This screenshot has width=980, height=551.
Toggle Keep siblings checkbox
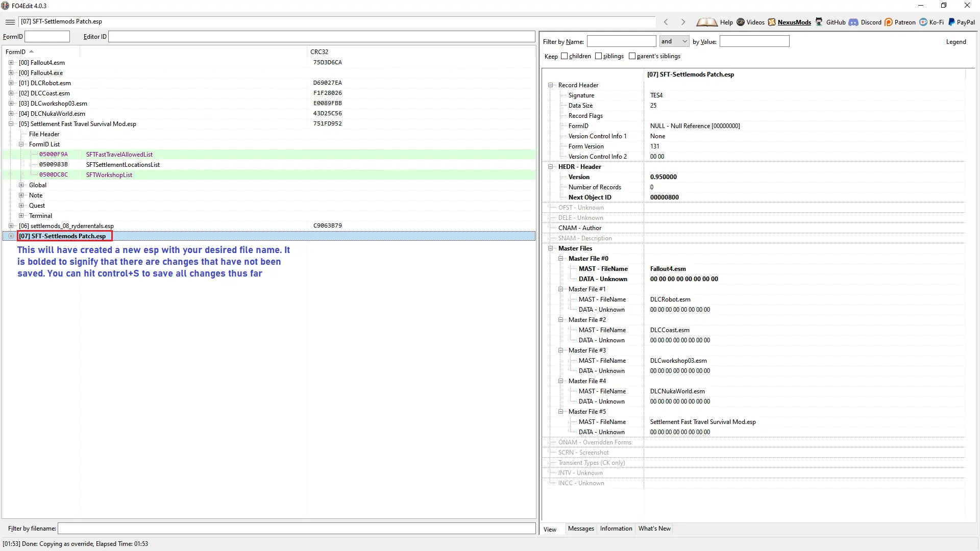click(598, 56)
